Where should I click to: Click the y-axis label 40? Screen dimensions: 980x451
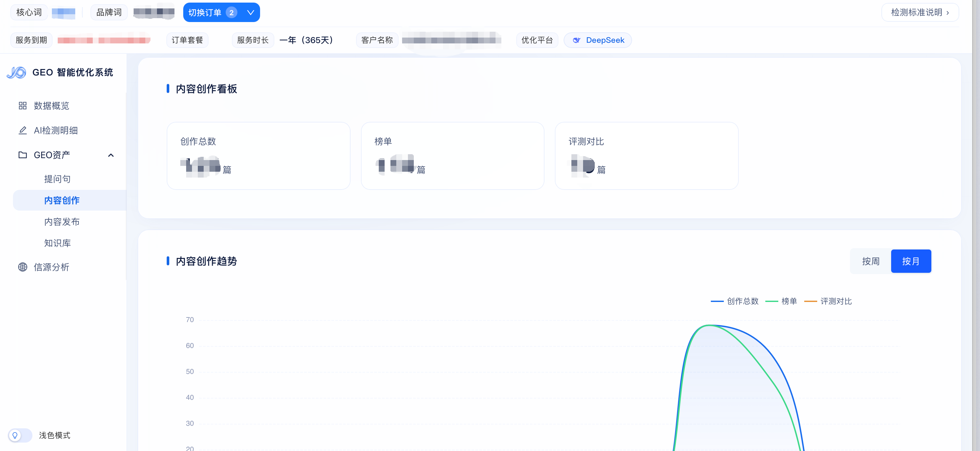pyautogui.click(x=190, y=398)
